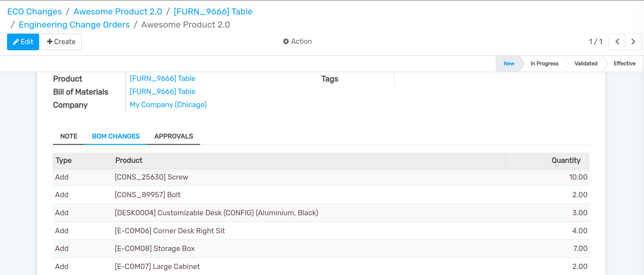Select the BoM Changes tab
This screenshot has height=275, width=644.
point(116,136)
